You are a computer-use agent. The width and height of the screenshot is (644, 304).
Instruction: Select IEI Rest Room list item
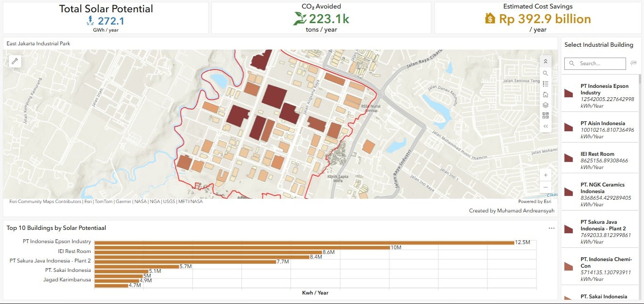599,158
